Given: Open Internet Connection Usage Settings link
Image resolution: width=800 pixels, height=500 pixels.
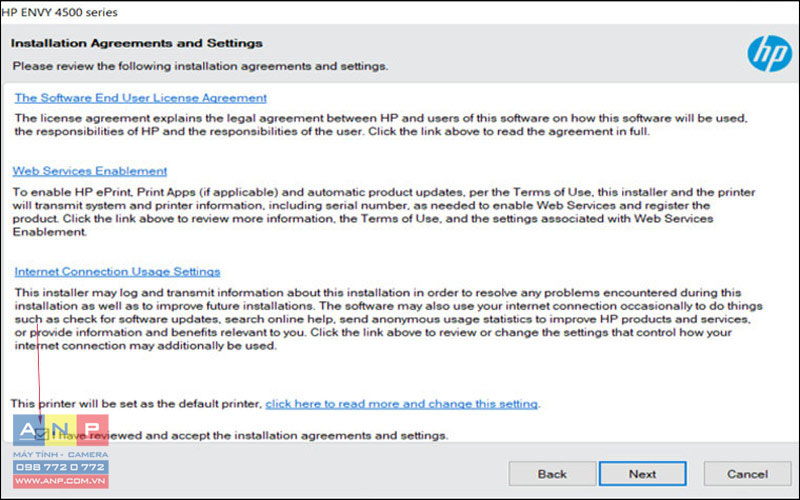Looking at the screenshot, I should pyautogui.click(x=117, y=271).
